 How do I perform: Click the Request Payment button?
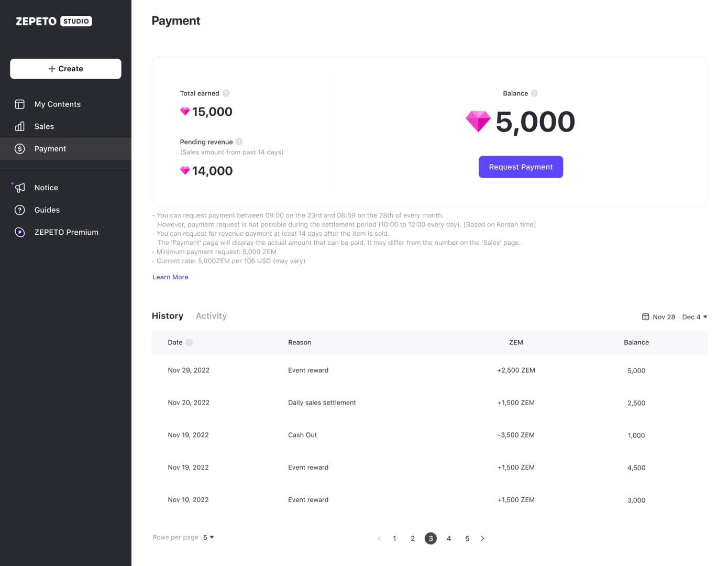(521, 167)
